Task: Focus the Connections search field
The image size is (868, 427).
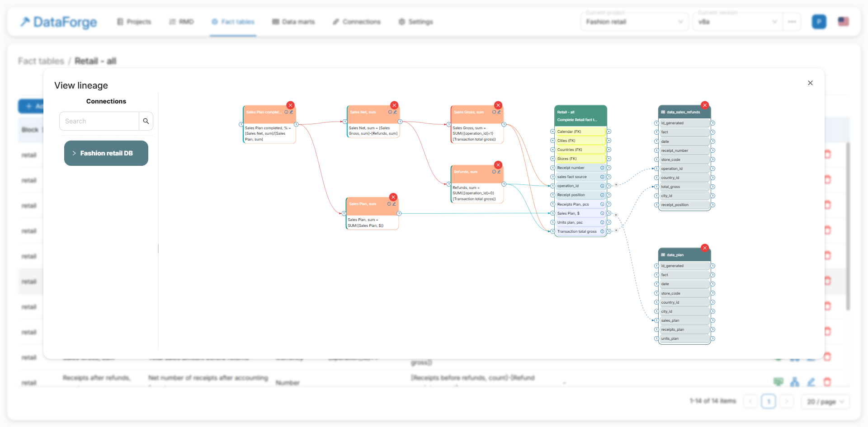Action: coord(99,121)
